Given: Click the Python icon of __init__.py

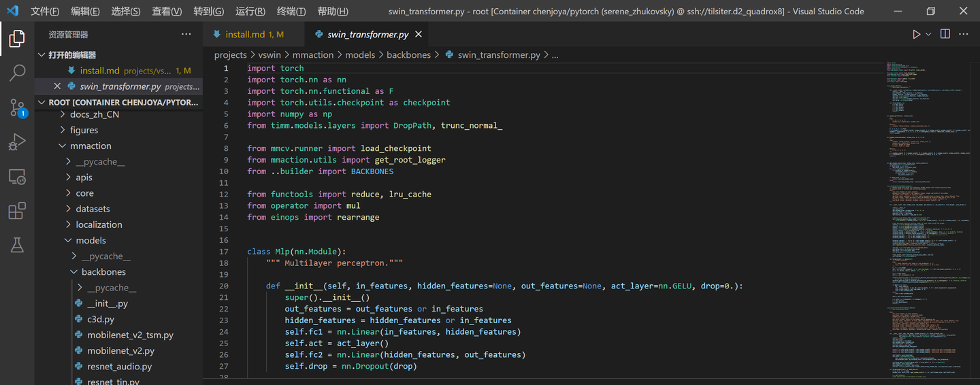Looking at the screenshot, I should pyautogui.click(x=79, y=303).
